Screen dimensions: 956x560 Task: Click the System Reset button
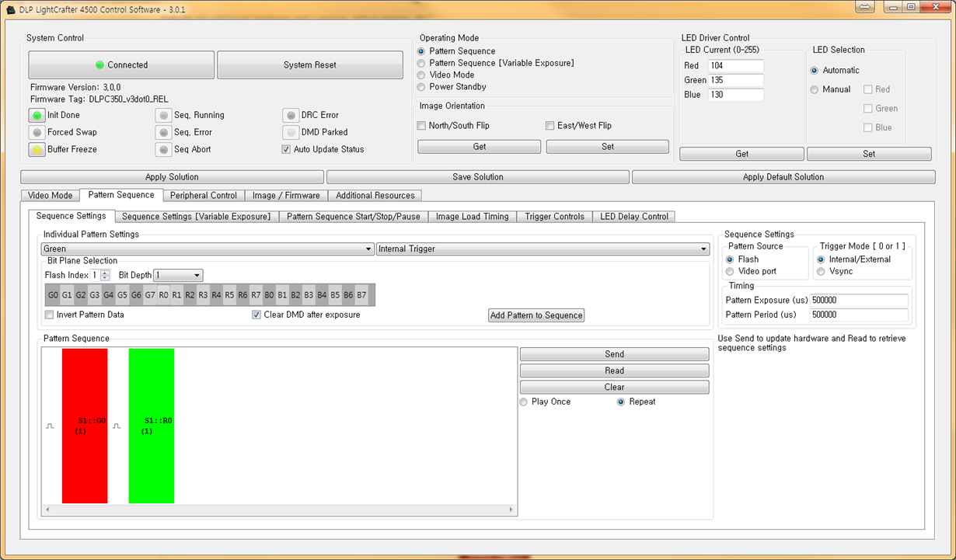point(310,65)
